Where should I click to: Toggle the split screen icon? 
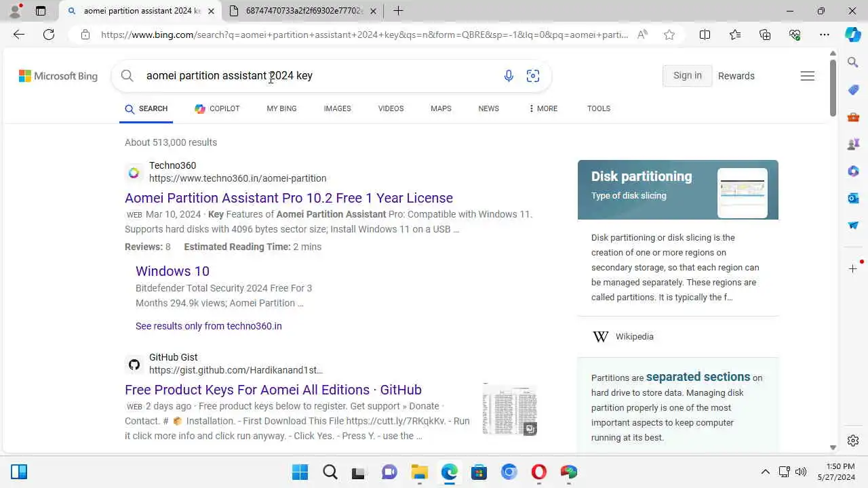[705, 35]
